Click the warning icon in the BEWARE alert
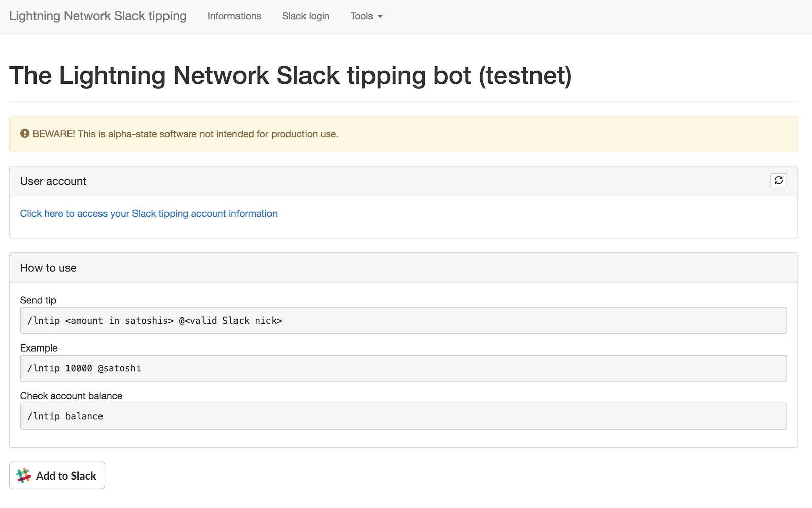812x508 pixels. [25, 133]
